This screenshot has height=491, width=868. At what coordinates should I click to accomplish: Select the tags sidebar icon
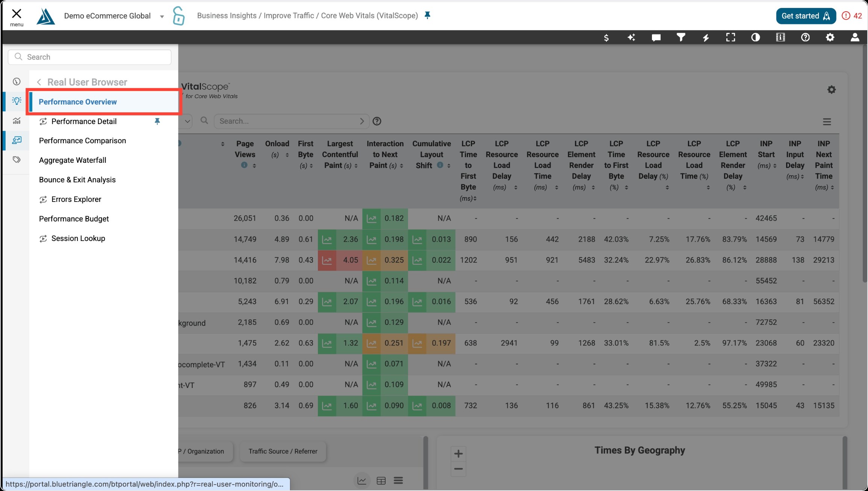[x=17, y=160]
